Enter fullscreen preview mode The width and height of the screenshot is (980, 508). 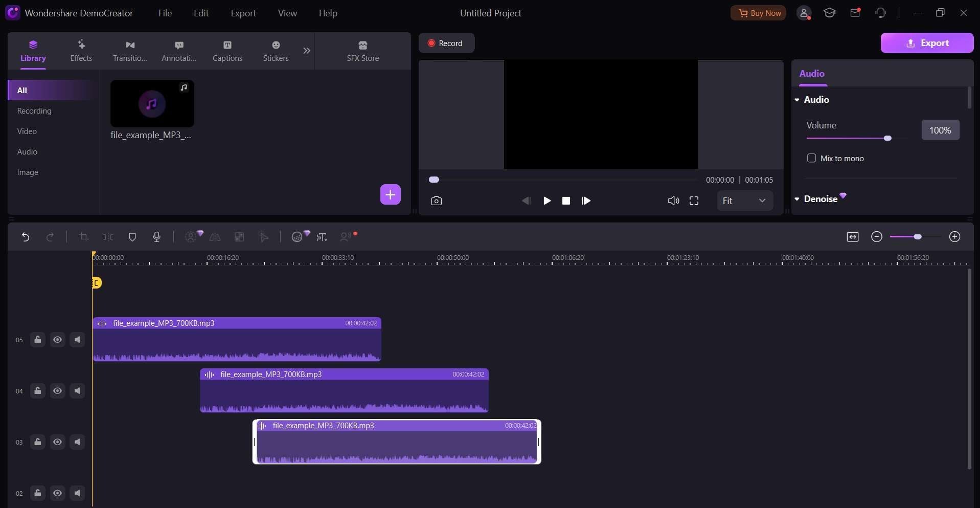(x=694, y=201)
